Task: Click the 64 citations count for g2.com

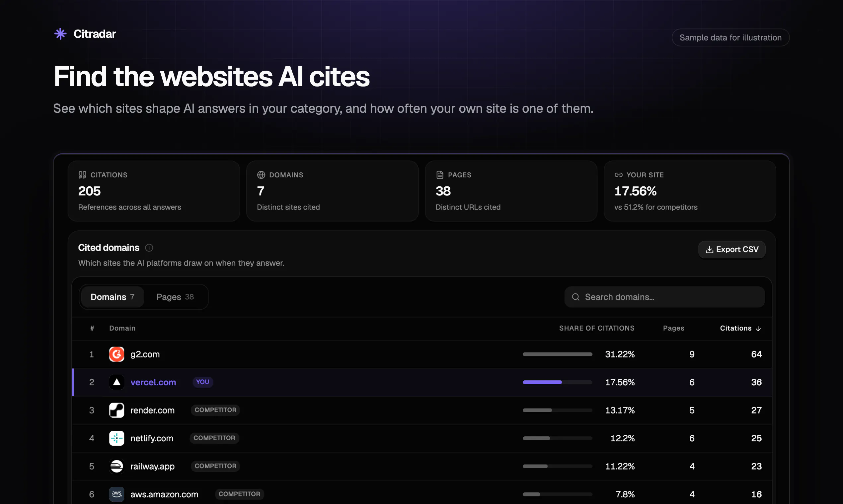Action: (x=756, y=354)
